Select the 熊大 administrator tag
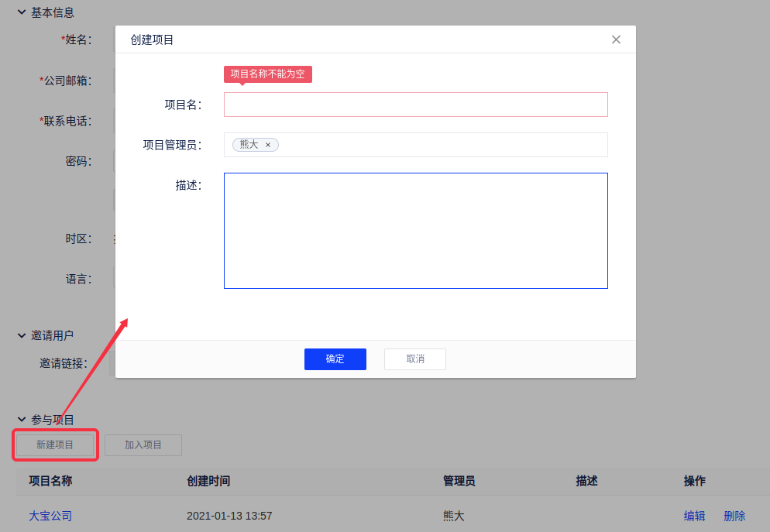The image size is (770, 532). (x=249, y=145)
